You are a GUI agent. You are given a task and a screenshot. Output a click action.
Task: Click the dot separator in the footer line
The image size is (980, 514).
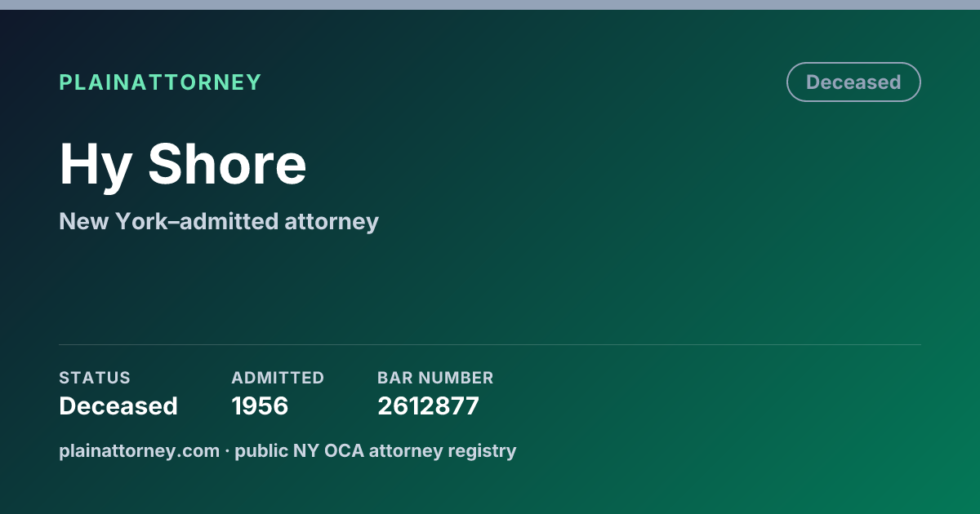tap(227, 451)
